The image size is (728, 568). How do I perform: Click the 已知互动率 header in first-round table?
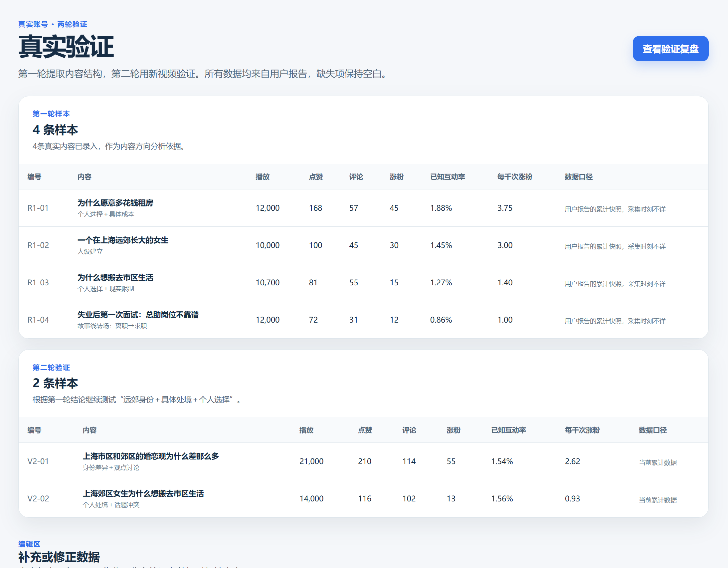(x=448, y=177)
